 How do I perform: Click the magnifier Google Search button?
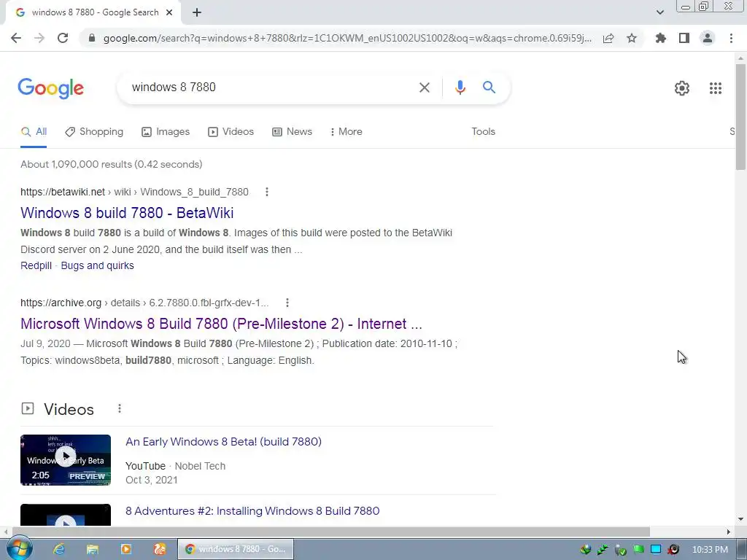(489, 87)
